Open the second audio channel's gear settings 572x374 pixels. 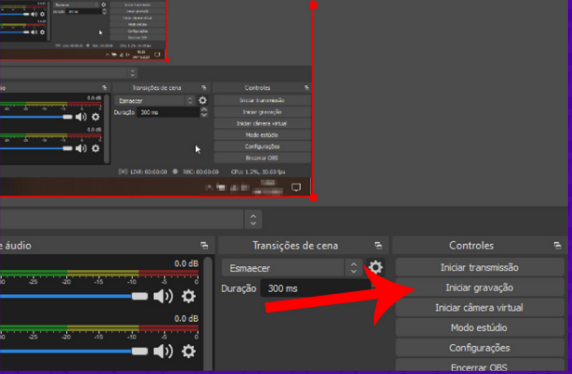188,351
